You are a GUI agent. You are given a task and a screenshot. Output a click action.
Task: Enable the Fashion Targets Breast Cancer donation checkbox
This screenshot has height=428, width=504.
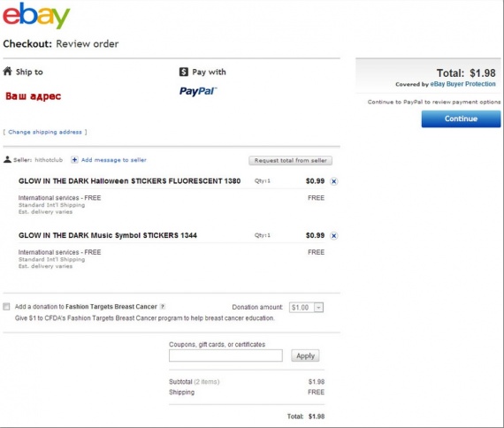[x=6, y=307]
